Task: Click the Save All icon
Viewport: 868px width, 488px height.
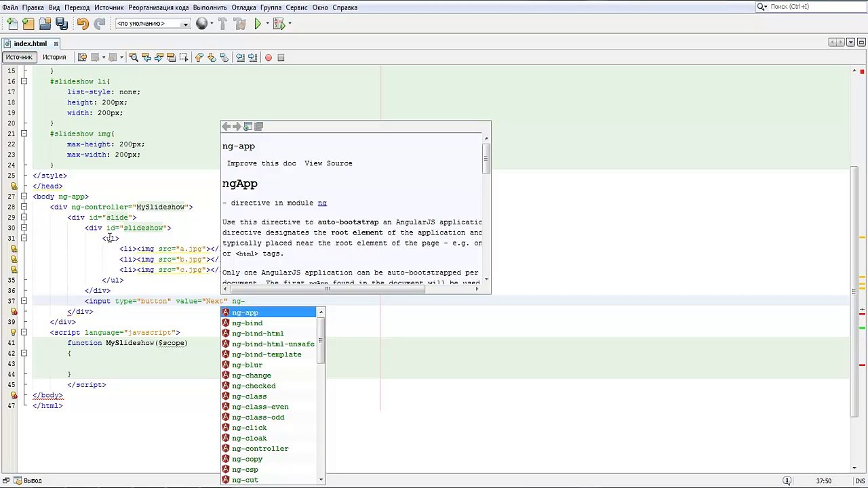Action: click(x=62, y=24)
